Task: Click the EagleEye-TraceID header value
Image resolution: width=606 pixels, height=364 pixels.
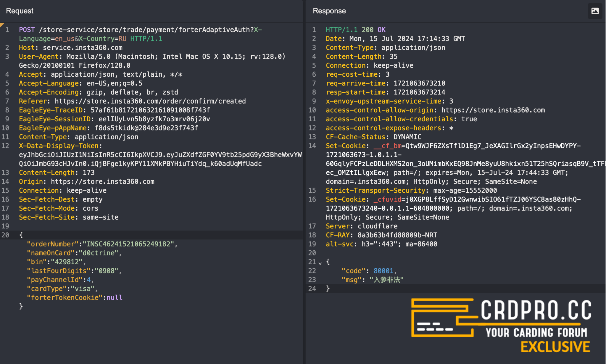Action: point(150,110)
